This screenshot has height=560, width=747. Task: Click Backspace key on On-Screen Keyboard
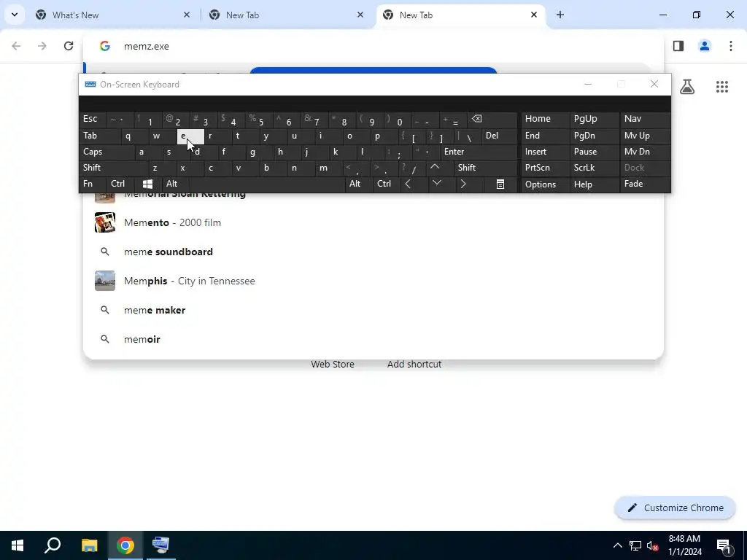click(x=492, y=120)
